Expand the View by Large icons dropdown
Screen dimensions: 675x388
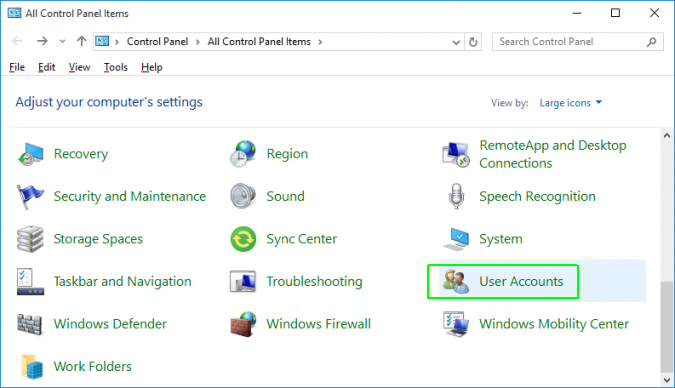570,103
